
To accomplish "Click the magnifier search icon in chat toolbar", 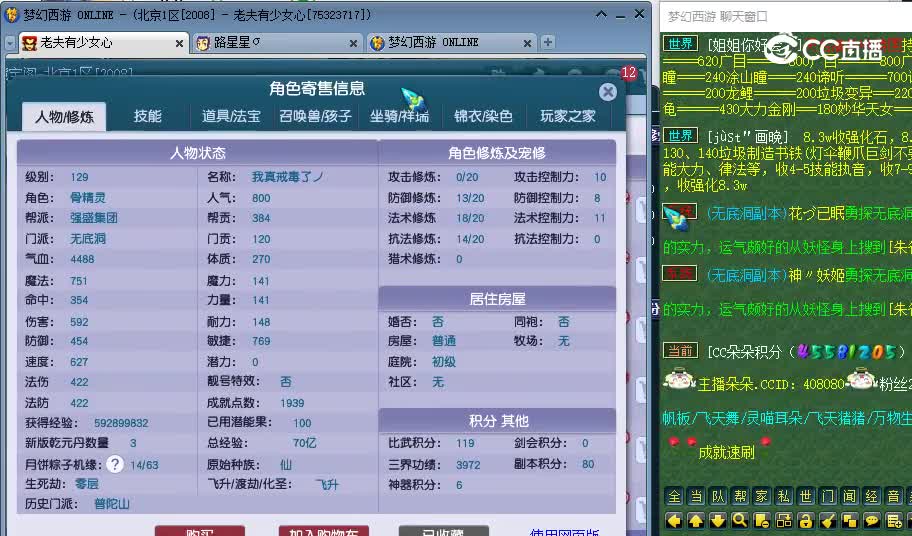I will 740,520.
